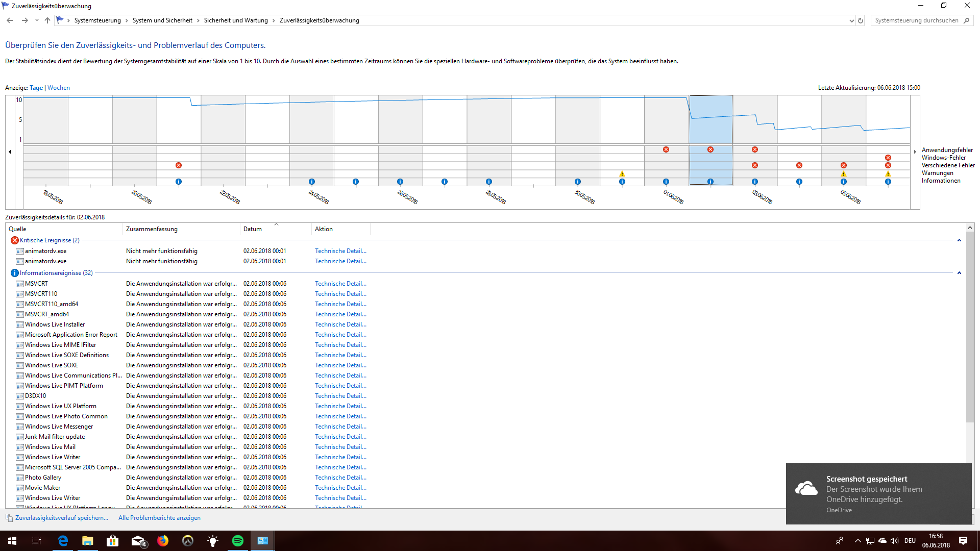Open Alle Problemberichte anzeigen
This screenshot has width=980, height=551.
click(x=159, y=518)
